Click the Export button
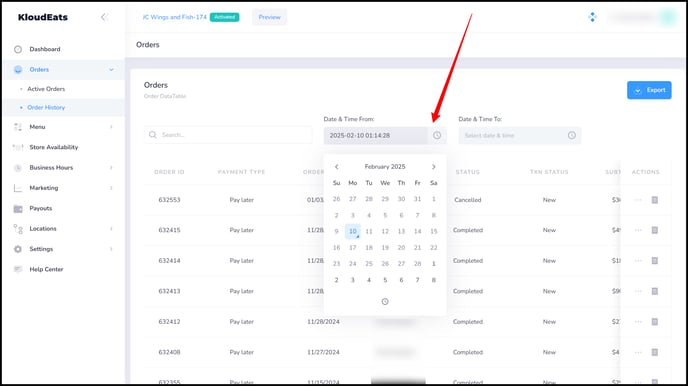The width and height of the screenshot is (688, 386). 649,90
